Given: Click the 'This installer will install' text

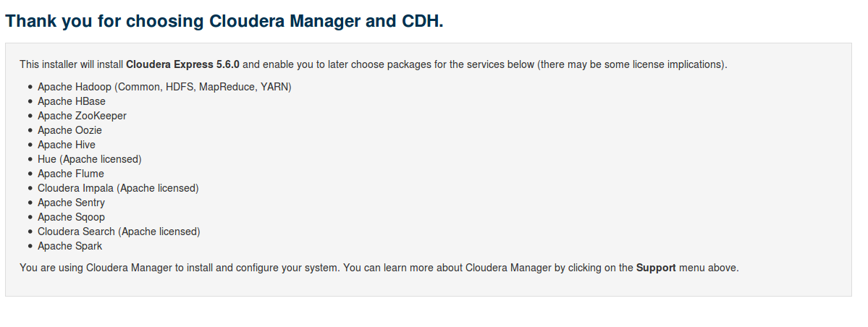Looking at the screenshot, I should (x=72, y=64).
